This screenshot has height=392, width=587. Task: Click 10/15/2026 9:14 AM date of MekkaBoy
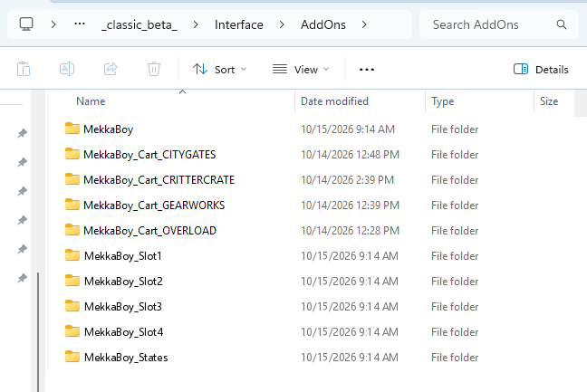pyautogui.click(x=348, y=129)
